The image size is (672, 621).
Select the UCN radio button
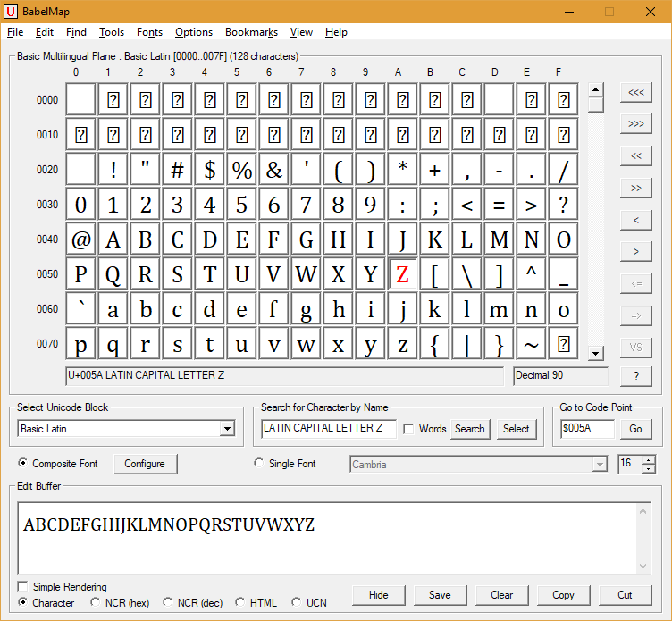296,602
